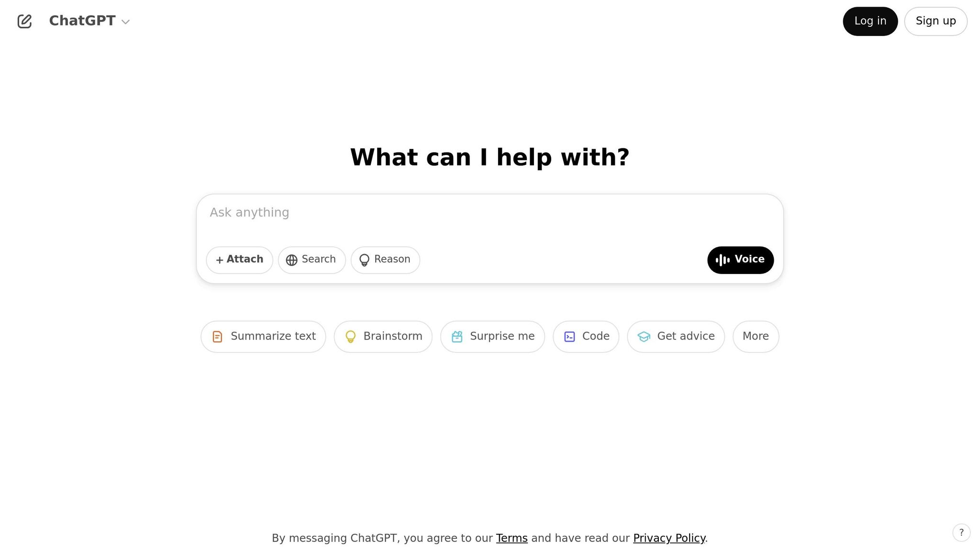Open the Terms link
The height and width of the screenshot is (551, 980).
pos(512,538)
